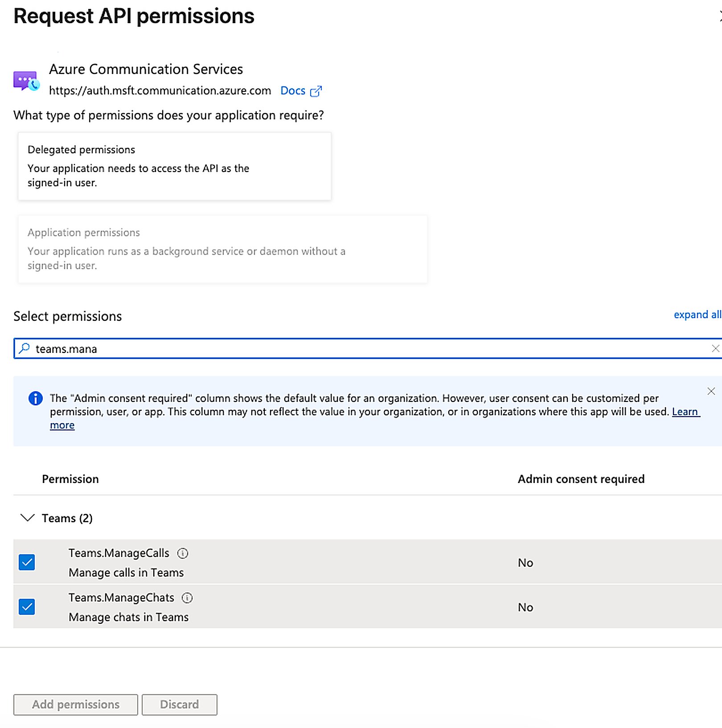Click 'Manage chats in Teams' description

tap(129, 617)
